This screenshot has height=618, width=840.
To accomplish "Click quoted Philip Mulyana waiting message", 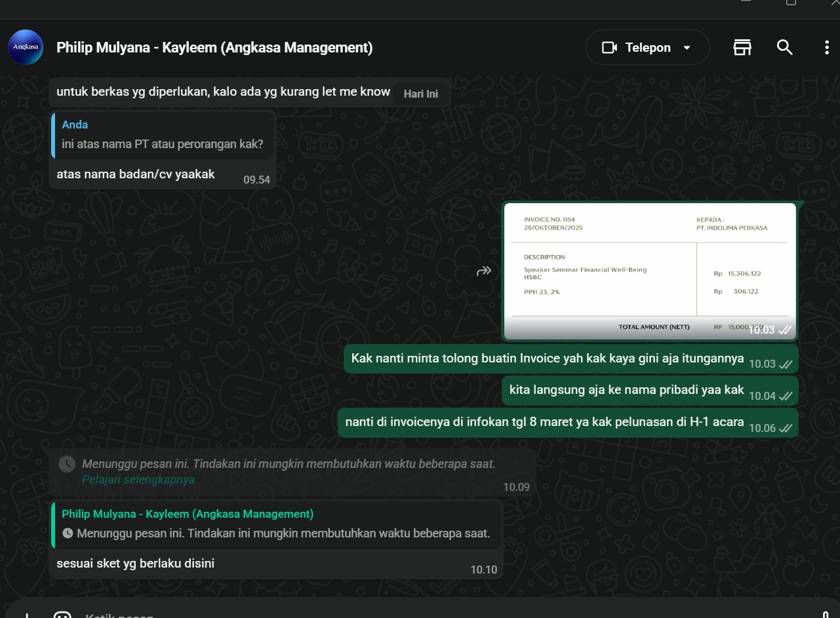I will pyautogui.click(x=275, y=524).
